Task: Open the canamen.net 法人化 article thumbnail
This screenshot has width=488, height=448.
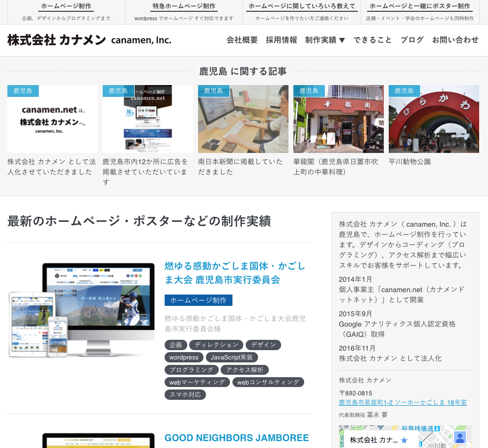Action: click(53, 119)
